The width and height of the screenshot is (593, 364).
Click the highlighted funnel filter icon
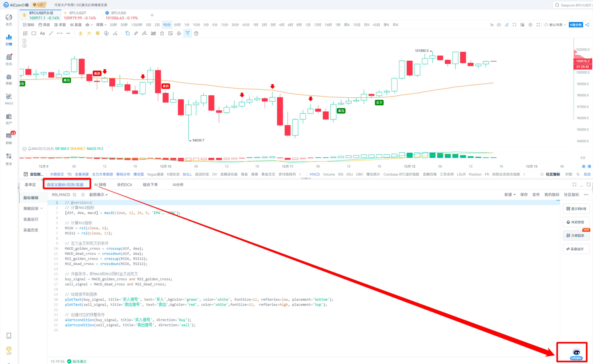[187, 33]
